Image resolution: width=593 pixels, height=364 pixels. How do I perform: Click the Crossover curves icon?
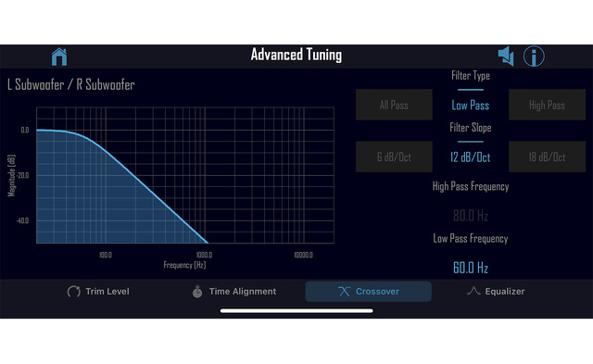[x=344, y=292]
